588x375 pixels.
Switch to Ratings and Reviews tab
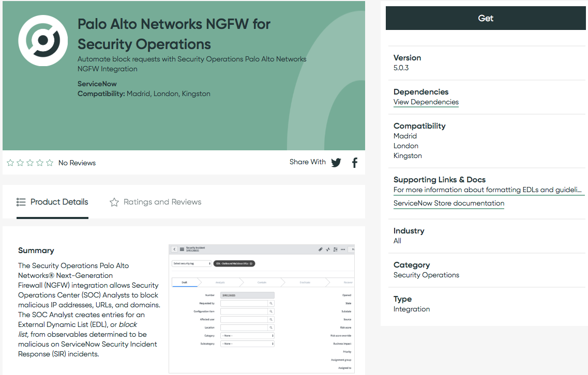155,202
